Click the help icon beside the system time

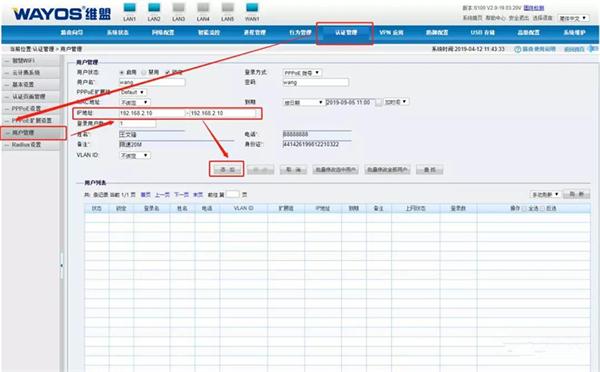click(x=518, y=49)
